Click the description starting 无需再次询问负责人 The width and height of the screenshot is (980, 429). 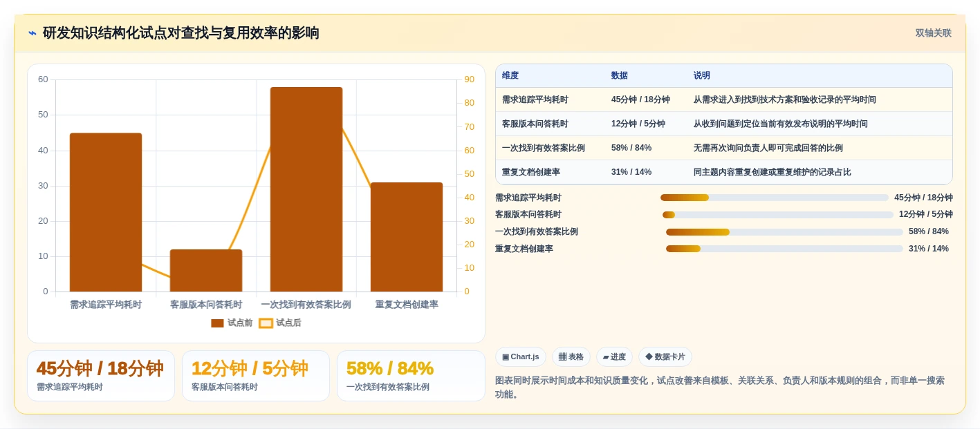coord(768,148)
